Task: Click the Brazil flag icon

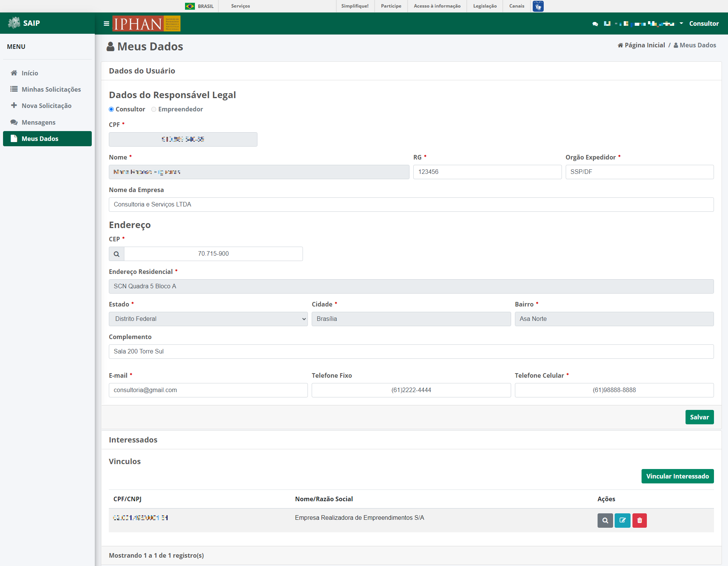Action: (x=190, y=6)
